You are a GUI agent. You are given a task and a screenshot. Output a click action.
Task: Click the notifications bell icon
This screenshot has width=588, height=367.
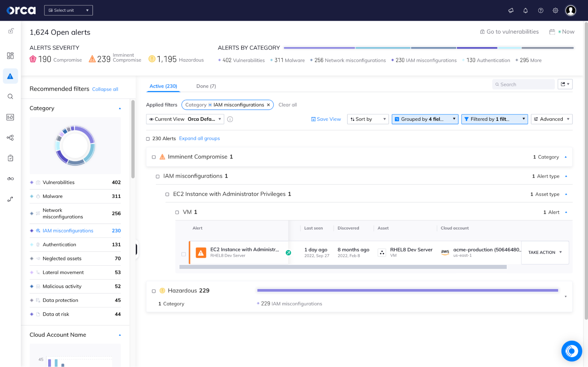(525, 11)
